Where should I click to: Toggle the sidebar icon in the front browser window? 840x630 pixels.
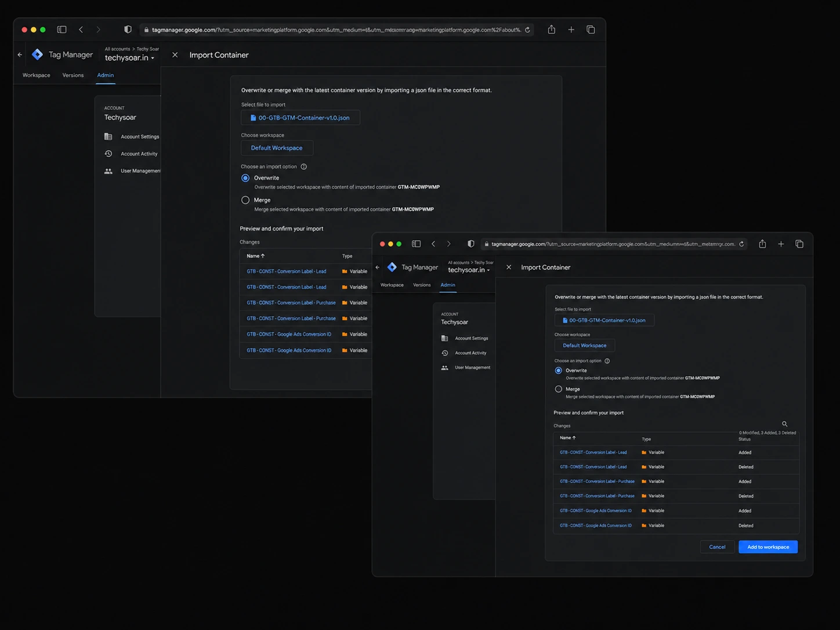point(416,244)
